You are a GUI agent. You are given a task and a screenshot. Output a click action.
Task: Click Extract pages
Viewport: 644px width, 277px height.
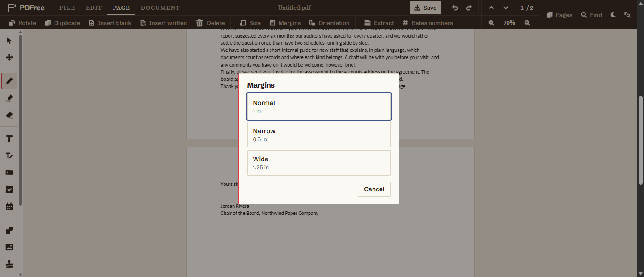click(x=379, y=23)
